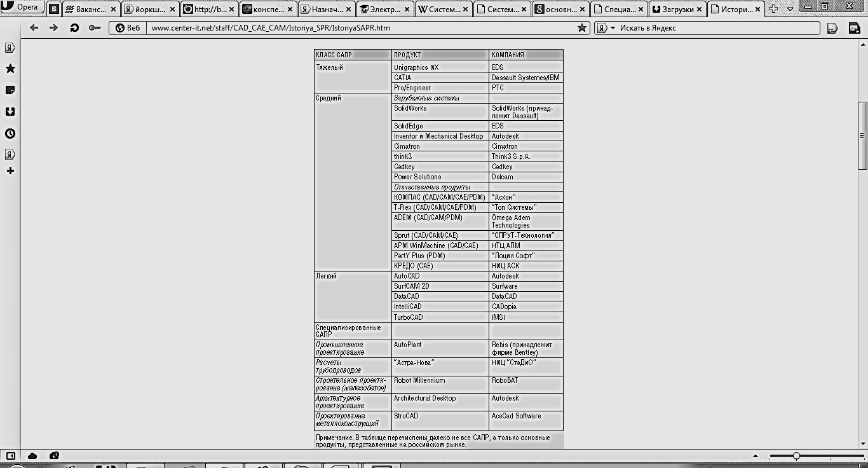Click the Architectural Desktop cell
This screenshot has height=468, width=868.
(440, 402)
